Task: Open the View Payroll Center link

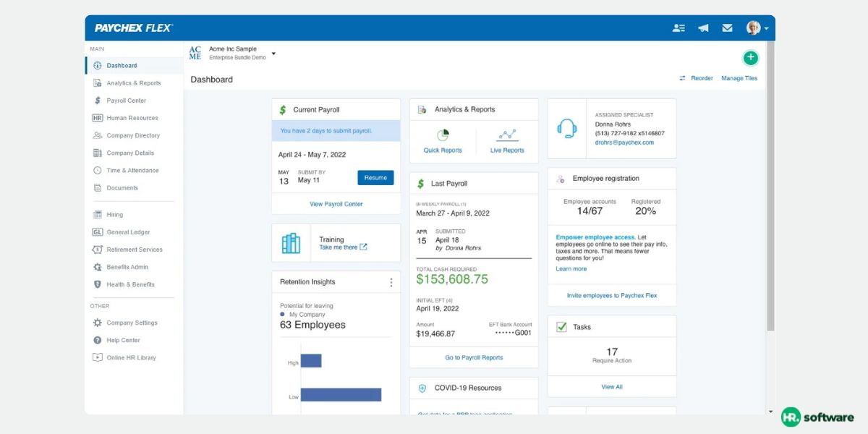Action: click(x=336, y=204)
